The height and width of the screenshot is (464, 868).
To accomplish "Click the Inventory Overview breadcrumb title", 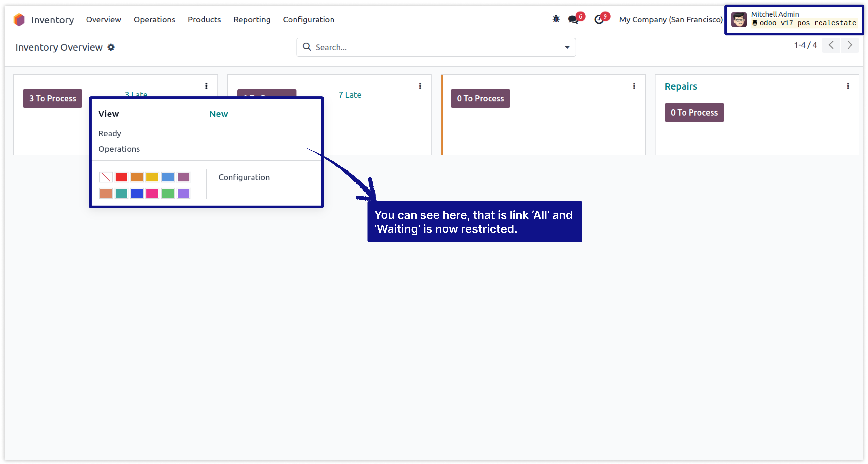I will (x=59, y=47).
